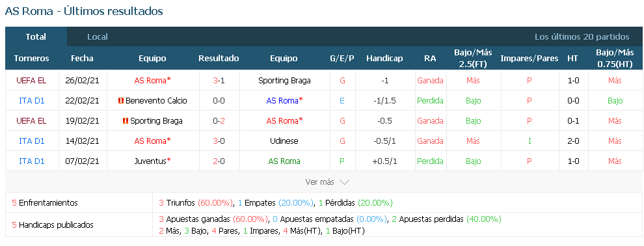The width and height of the screenshot is (644, 246).
Task: Open the Udinese team link
Action: pyautogui.click(x=284, y=141)
